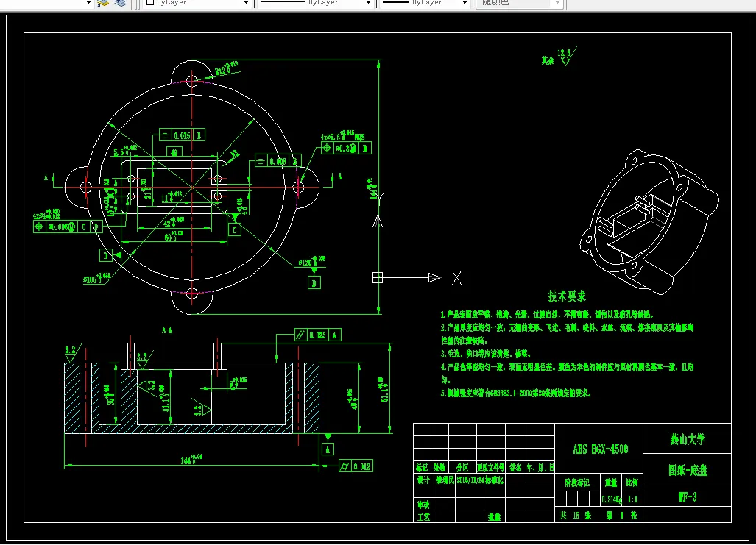Select the 审核 row label

[x=423, y=505]
